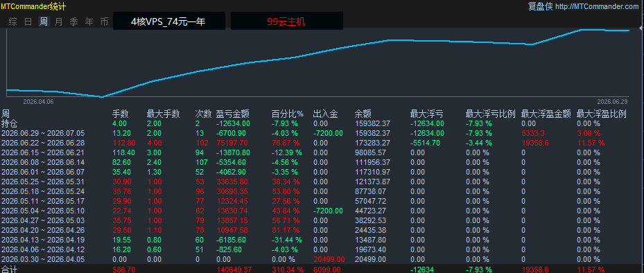The image size is (644, 273).
Task: Click total percentage 310.34 %
Action: coord(287,270)
